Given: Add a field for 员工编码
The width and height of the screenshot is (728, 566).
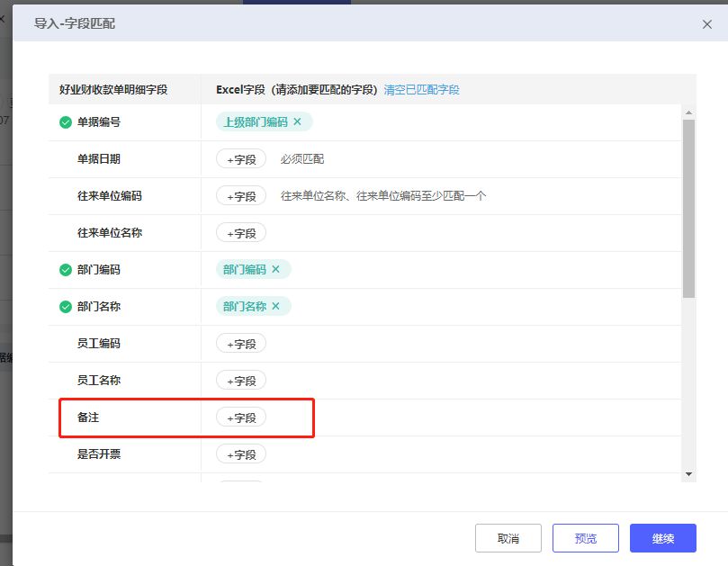Looking at the screenshot, I should coord(241,344).
